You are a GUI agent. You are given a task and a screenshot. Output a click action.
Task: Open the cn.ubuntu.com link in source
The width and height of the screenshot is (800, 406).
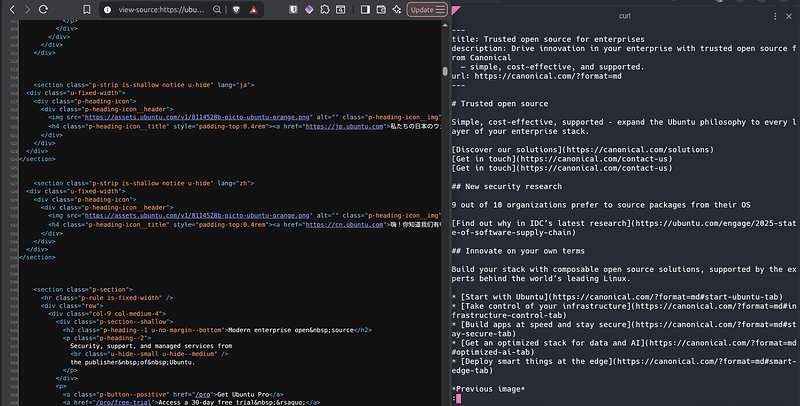(x=344, y=224)
